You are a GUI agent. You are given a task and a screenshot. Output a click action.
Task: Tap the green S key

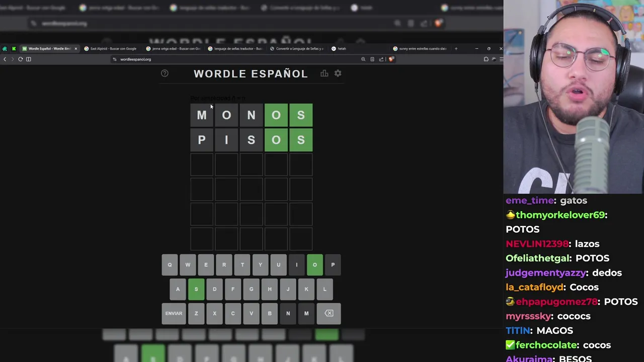[196, 289]
